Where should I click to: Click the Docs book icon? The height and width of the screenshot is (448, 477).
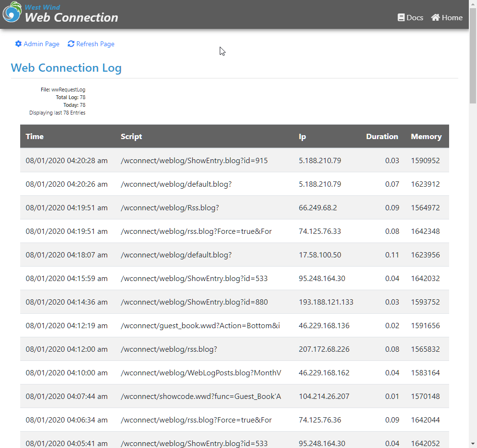[x=401, y=18]
